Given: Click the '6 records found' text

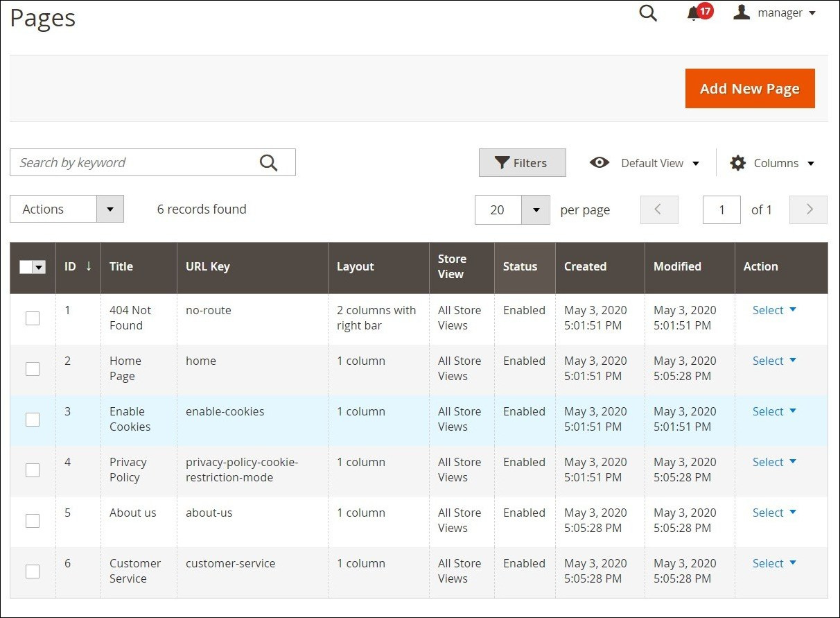Looking at the screenshot, I should [x=202, y=209].
